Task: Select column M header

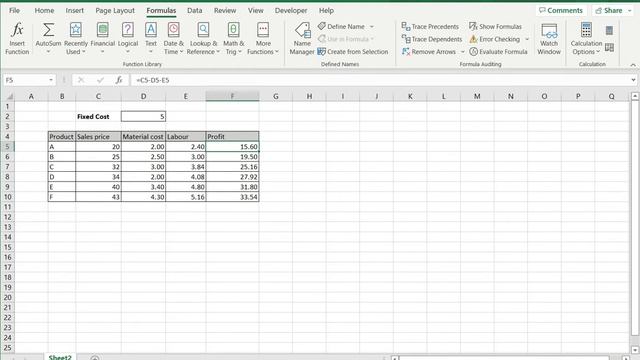Action: click(477, 96)
